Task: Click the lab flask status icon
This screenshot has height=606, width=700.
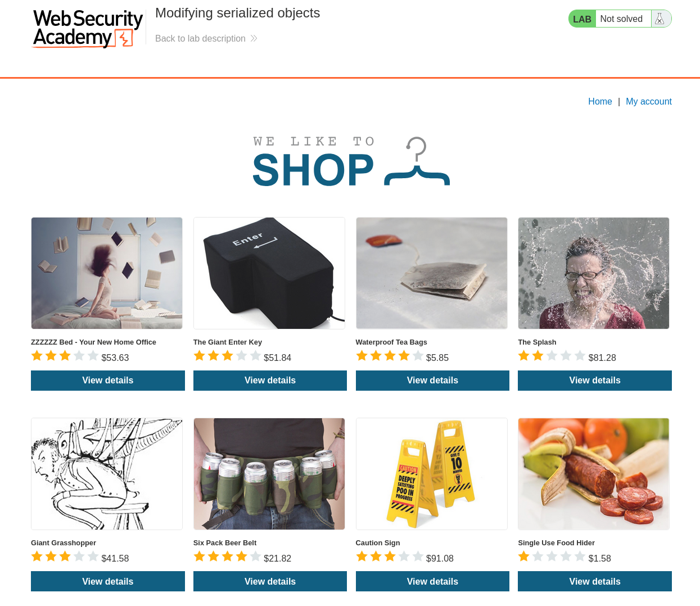Action: click(x=660, y=19)
